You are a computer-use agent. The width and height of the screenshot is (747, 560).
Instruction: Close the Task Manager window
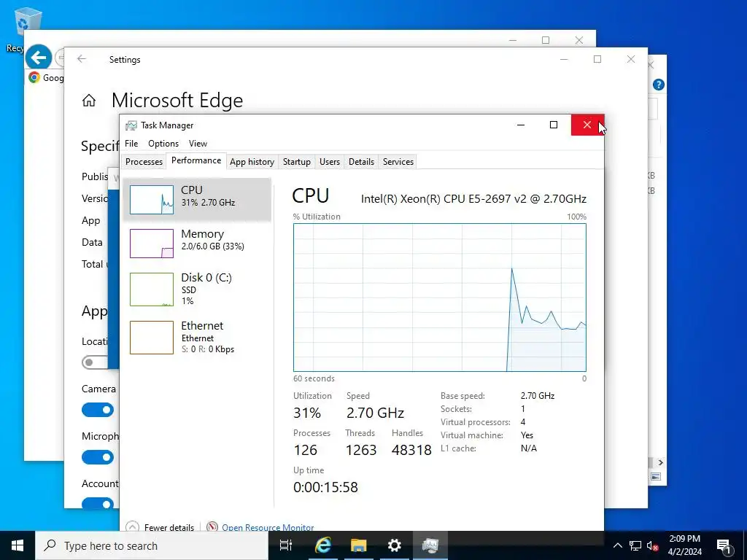pos(587,125)
